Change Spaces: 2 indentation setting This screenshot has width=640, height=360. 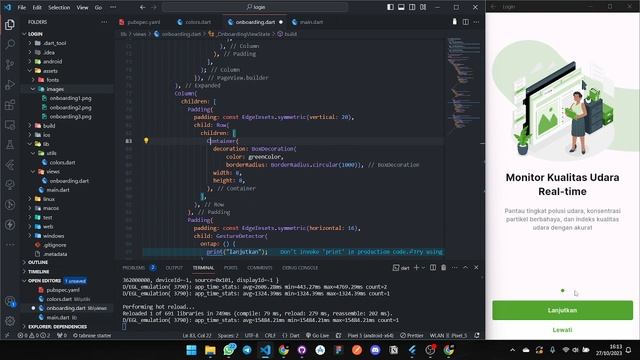pyautogui.click(x=228, y=336)
